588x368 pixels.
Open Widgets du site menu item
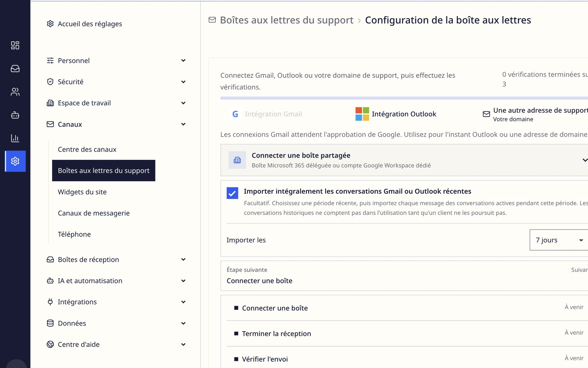82,192
